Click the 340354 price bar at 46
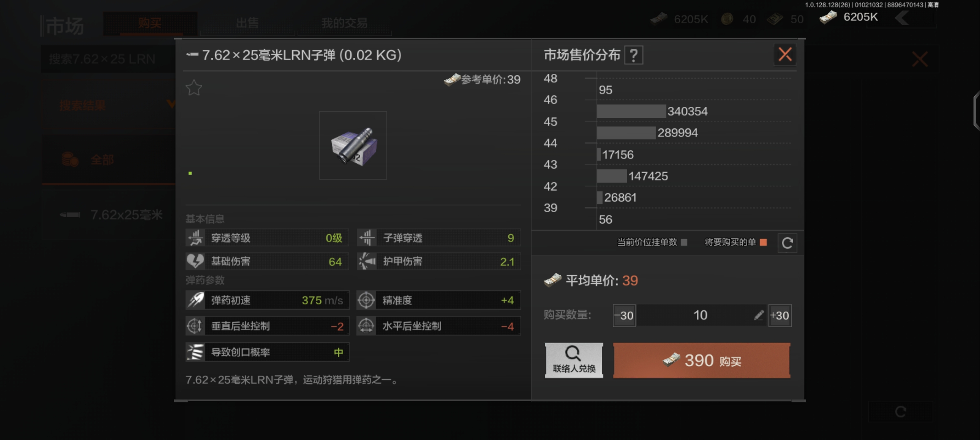980x440 pixels. click(631, 111)
